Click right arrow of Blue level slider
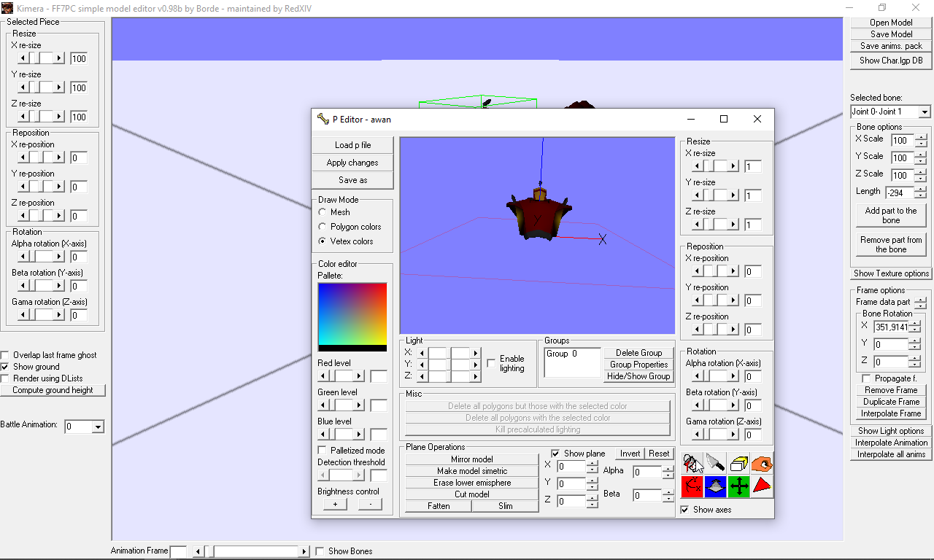This screenshot has width=934, height=560. [x=359, y=435]
